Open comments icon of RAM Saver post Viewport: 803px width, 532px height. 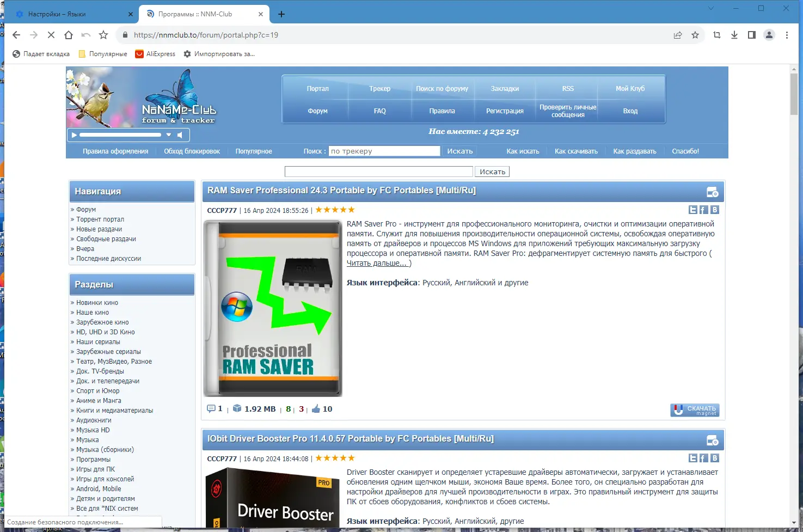pyautogui.click(x=211, y=408)
